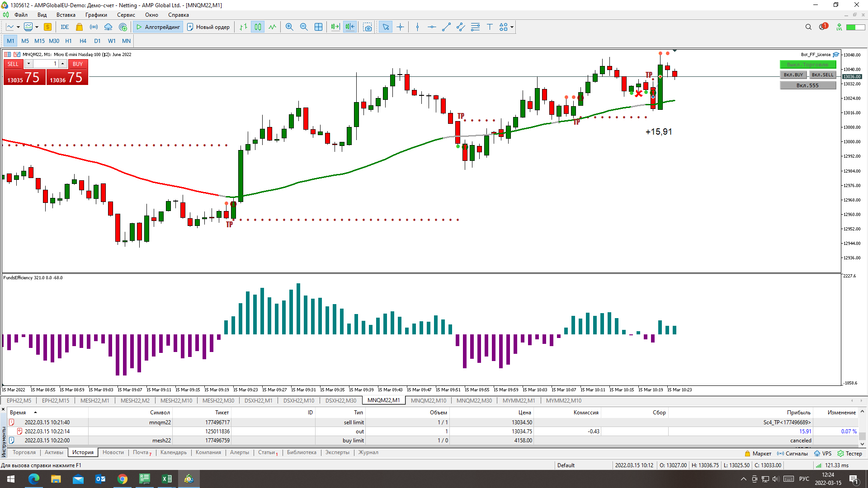Click the Zoom In magnifier icon
The image size is (868, 488).
click(289, 27)
